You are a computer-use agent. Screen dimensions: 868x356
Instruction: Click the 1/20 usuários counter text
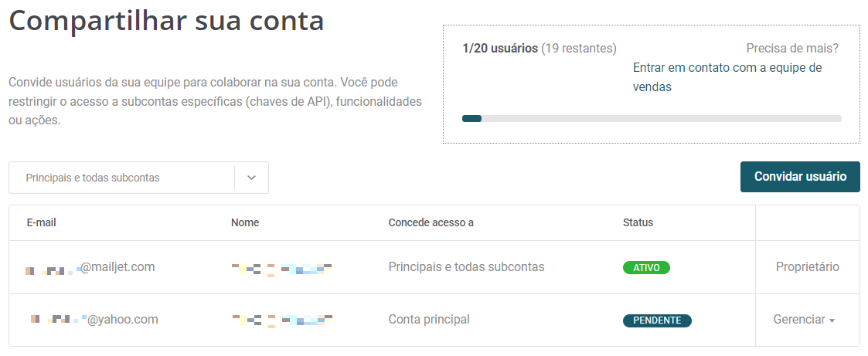click(500, 48)
